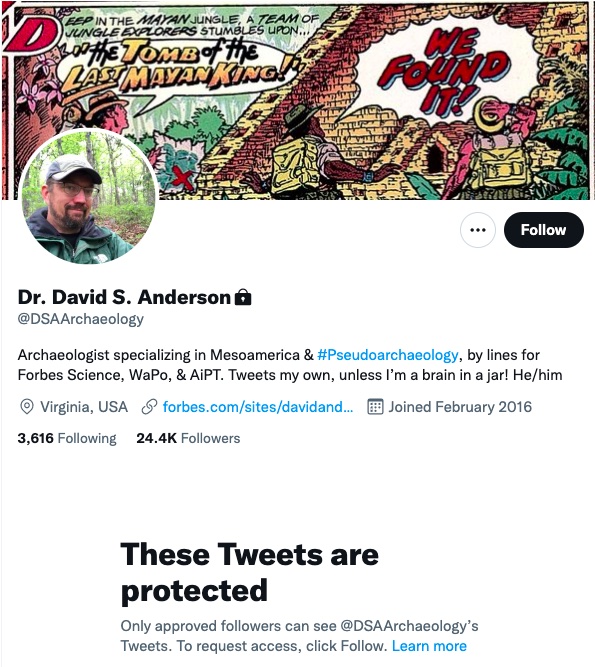Click the Follow button

coord(544,230)
